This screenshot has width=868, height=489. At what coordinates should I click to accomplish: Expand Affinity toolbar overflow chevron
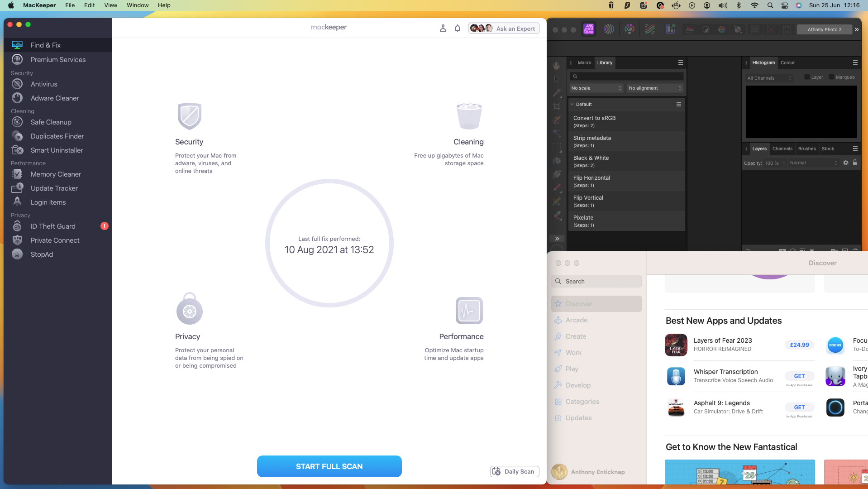point(857,29)
